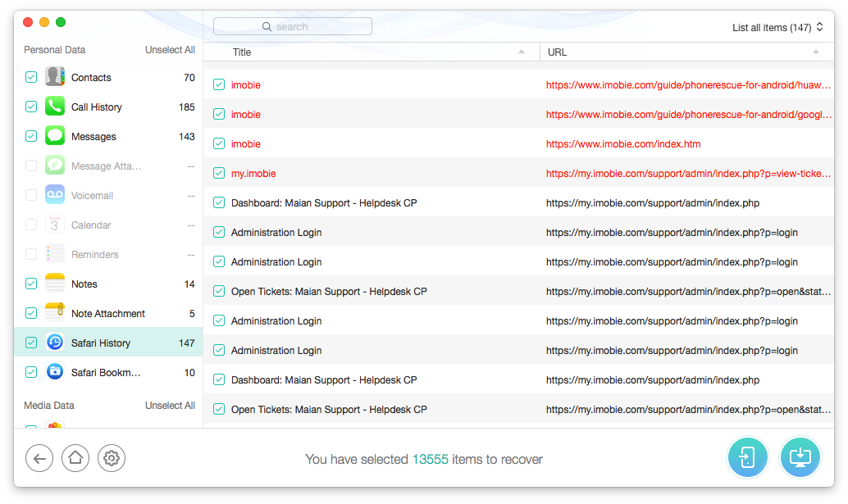Click the back arrow icon
The height and width of the screenshot is (504, 848).
coord(39,459)
